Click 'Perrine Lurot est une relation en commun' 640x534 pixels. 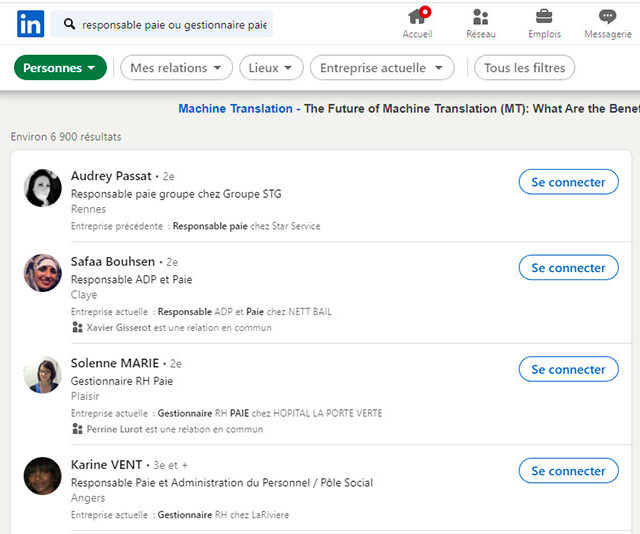pos(175,429)
